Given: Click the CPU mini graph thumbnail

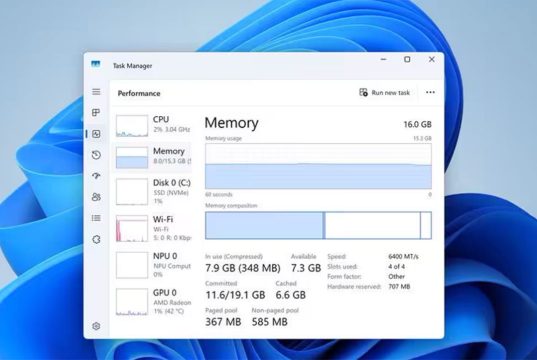Looking at the screenshot, I should 132,126.
